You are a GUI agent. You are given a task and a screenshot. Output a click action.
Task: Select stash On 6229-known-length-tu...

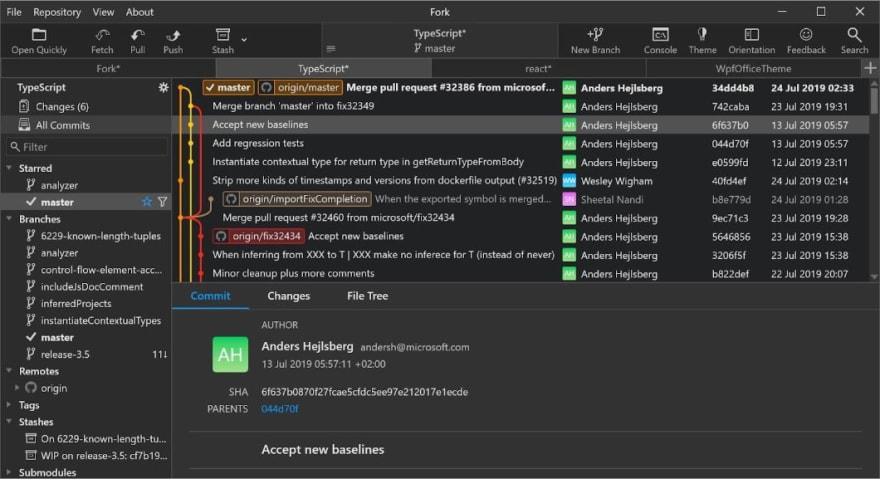(x=86, y=439)
